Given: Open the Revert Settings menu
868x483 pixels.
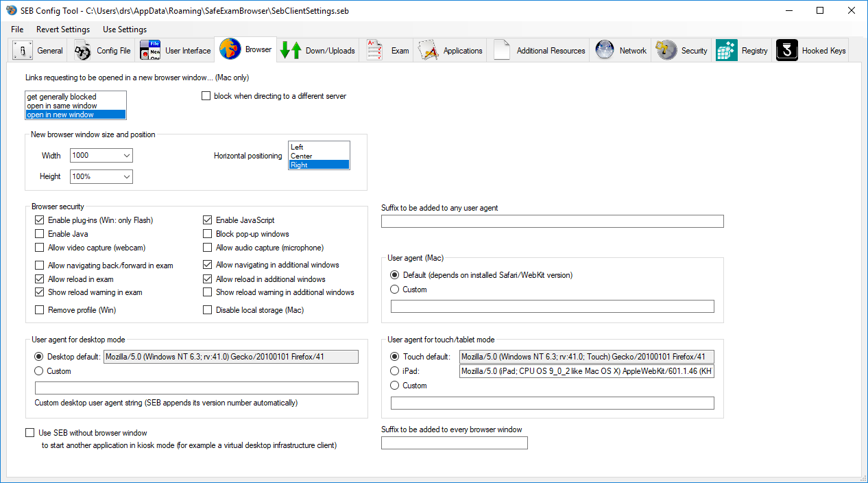Looking at the screenshot, I should pos(63,30).
